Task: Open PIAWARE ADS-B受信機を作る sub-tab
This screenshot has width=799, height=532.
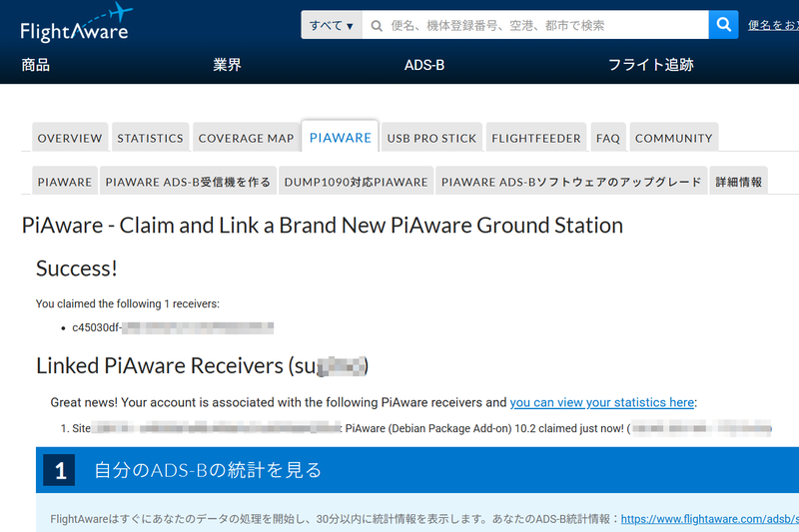Action: point(188,182)
